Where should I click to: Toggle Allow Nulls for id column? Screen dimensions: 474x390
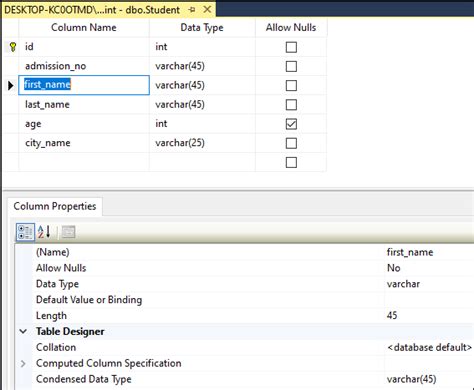pyautogui.click(x=291, y=47)
